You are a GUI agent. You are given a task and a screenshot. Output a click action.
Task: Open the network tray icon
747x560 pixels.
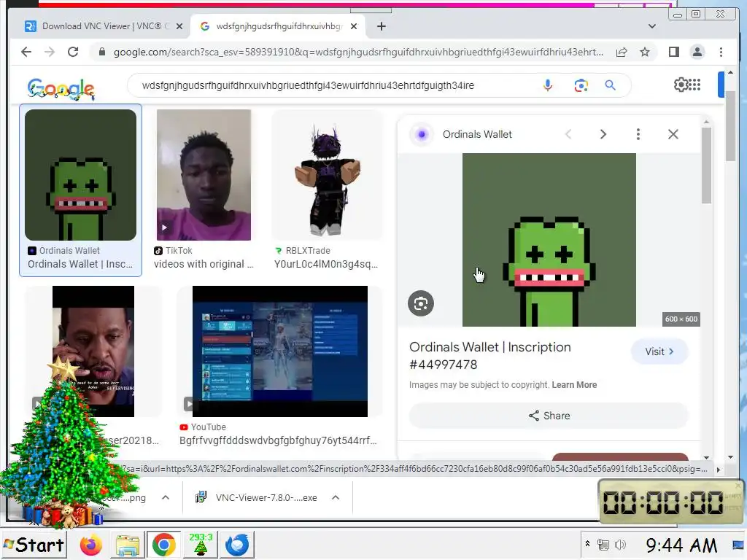[603, 544]
